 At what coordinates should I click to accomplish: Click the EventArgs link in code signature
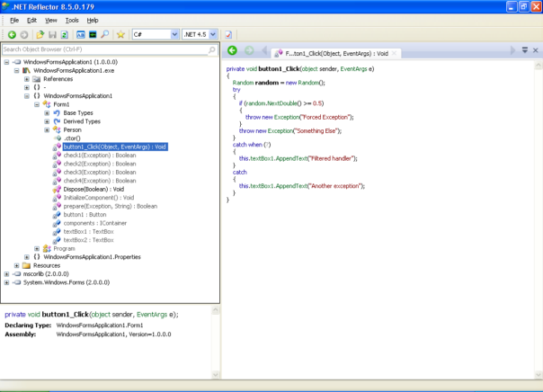353,69
